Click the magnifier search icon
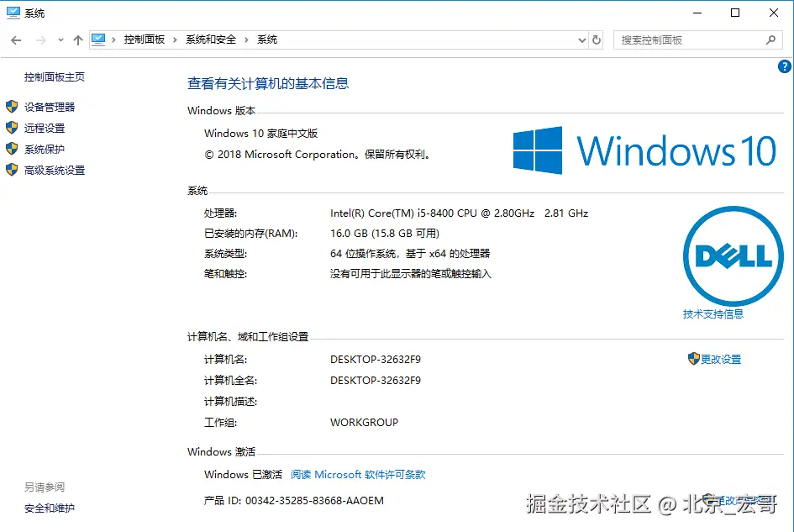 pos(771,40)
